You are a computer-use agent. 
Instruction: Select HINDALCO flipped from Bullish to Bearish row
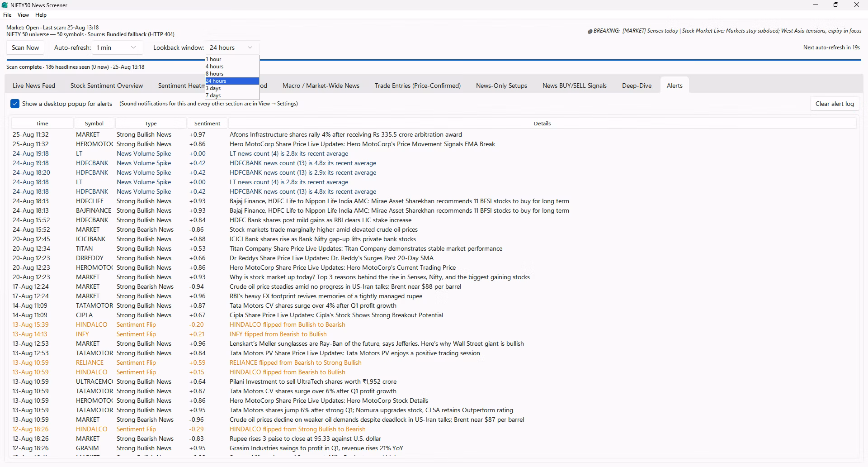click(434, 324)
